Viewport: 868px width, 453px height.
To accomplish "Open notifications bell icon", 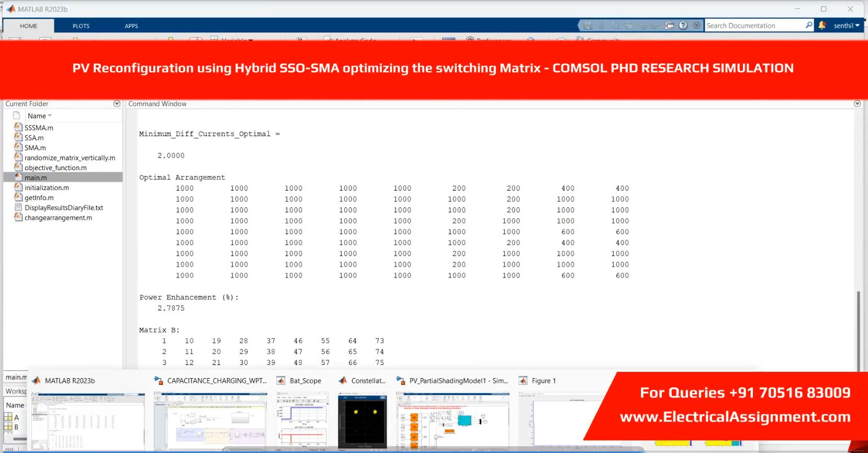I will pos(822,25).
